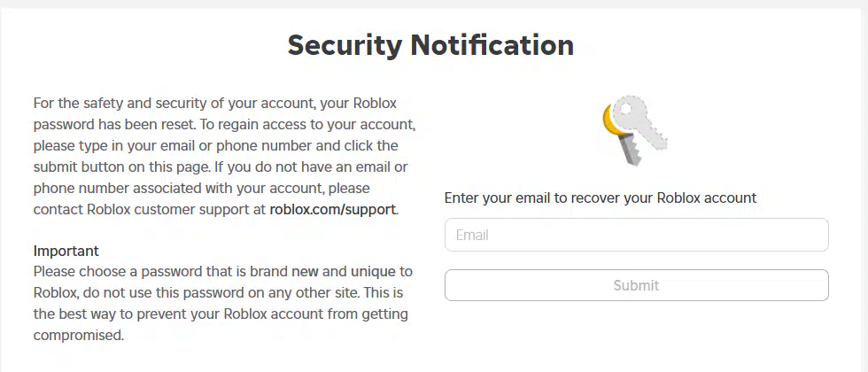The height and width of the screenshot is (372, 868).
Task: Click the Security Notification heading
Action: coord(430,45)
